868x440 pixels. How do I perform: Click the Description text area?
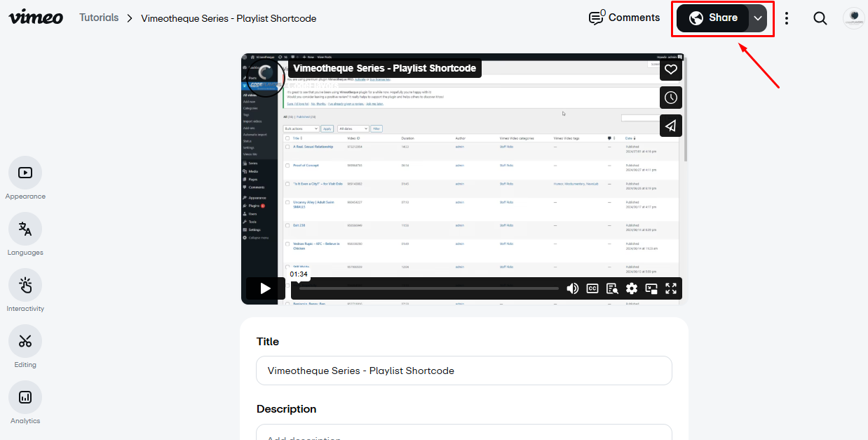pyautogui.click(x=463, y=432)
